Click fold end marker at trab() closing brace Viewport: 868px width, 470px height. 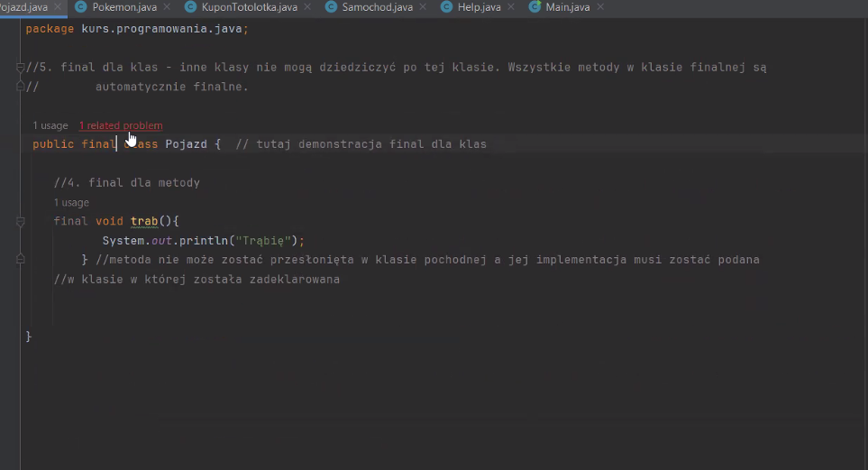click(19, 260)
